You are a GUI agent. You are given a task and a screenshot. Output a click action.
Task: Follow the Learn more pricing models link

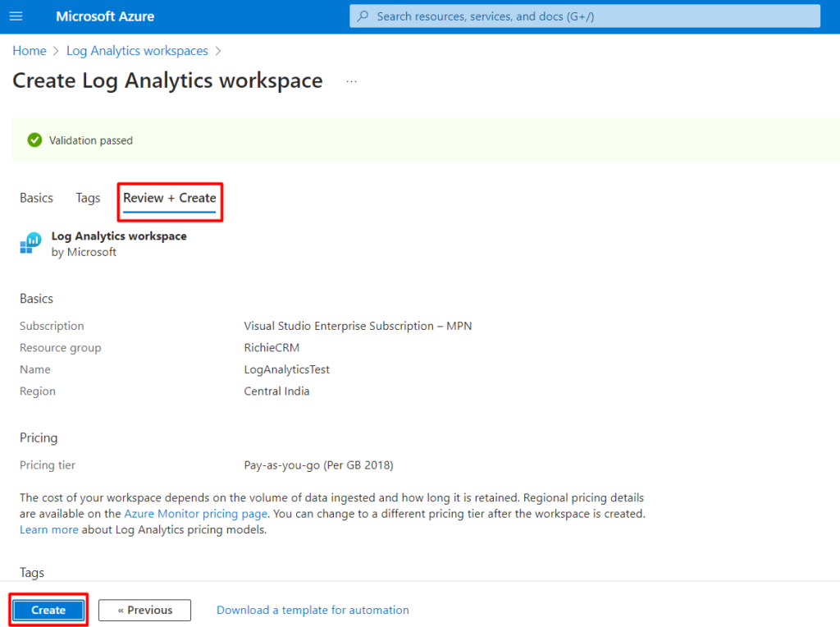48,529
